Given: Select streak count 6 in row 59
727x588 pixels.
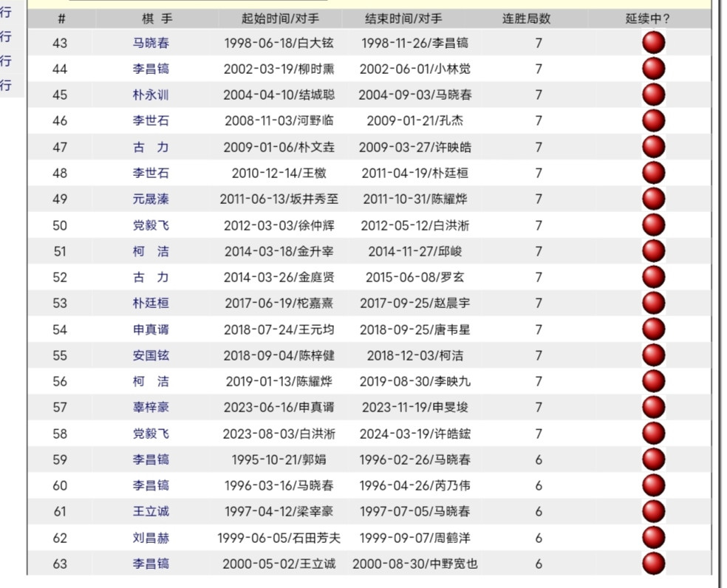Looking at the screenshot, I should [x=539, y=459].
